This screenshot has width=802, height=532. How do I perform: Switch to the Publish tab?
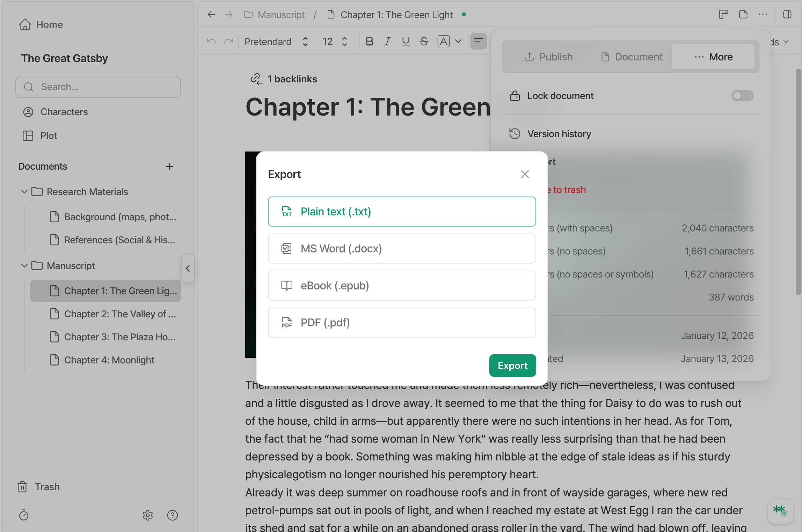tap(548, 57)
